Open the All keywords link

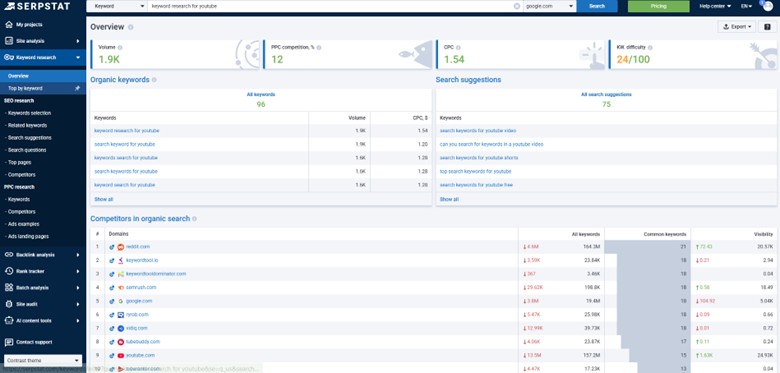click(x=261, y=94)
